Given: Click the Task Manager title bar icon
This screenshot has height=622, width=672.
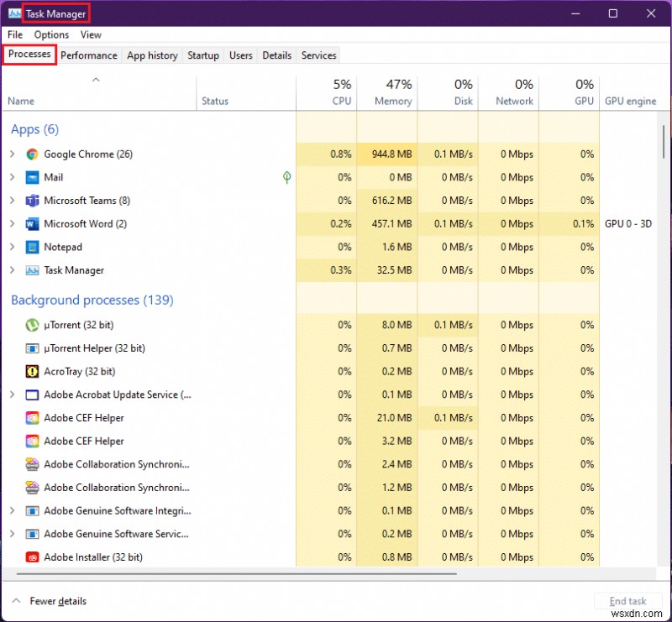Looking at the screenshot, I should coord(14,13).
